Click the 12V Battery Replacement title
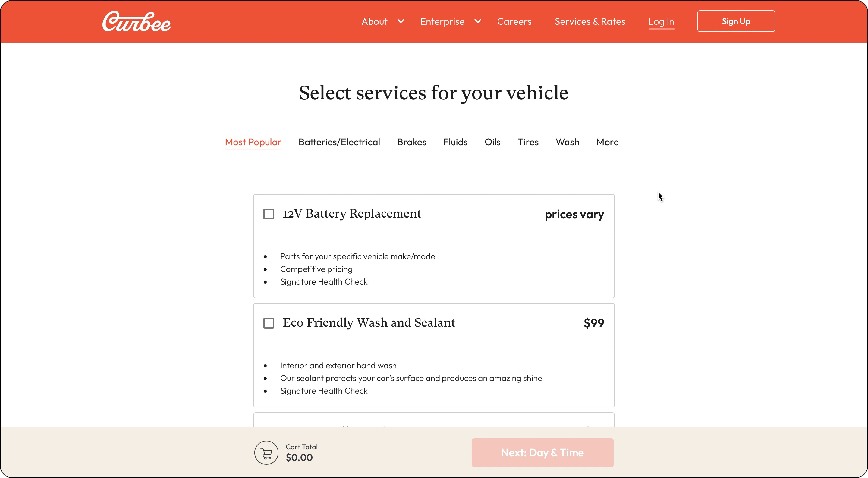The height and width of the screenshot is (478, 868). tap(352, 214)
